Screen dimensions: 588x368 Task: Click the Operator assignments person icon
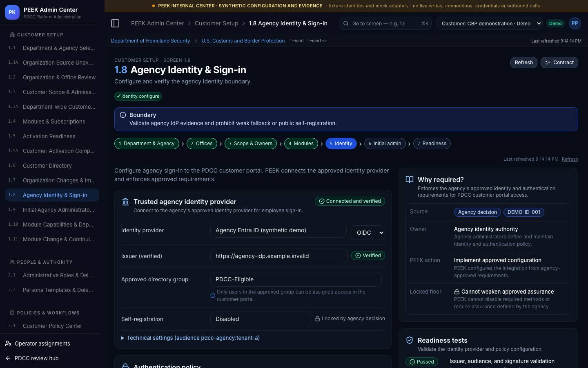[x=8, y=343]
